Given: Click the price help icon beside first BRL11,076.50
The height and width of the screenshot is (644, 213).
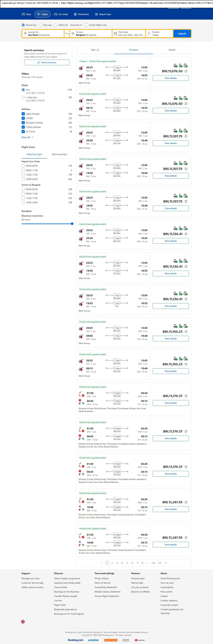Looking at the screenshot, I should [x=186, y=71].
